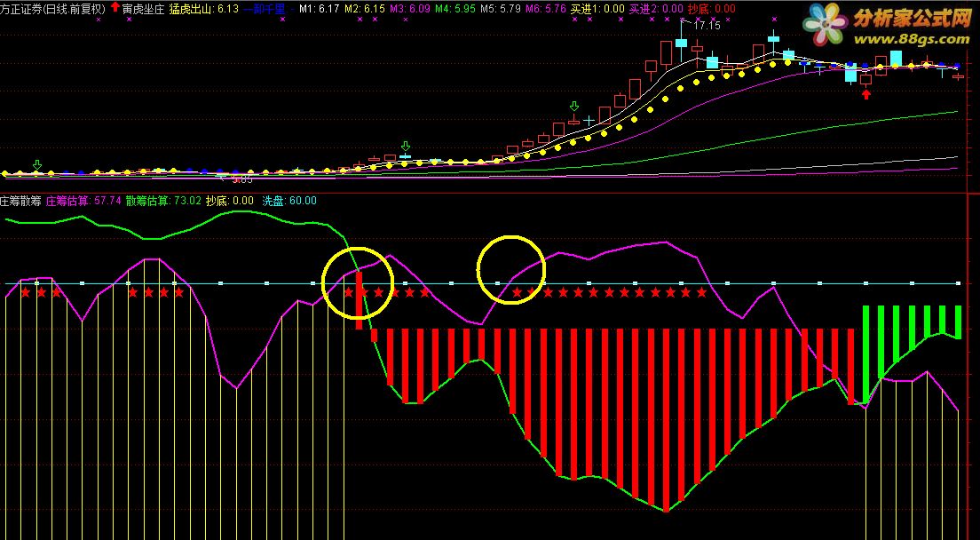Click the 庄筹散筹 sub-chart indicator name
Image resolution: width=980 pixels, height=540 pixels.
pos(21,201)
